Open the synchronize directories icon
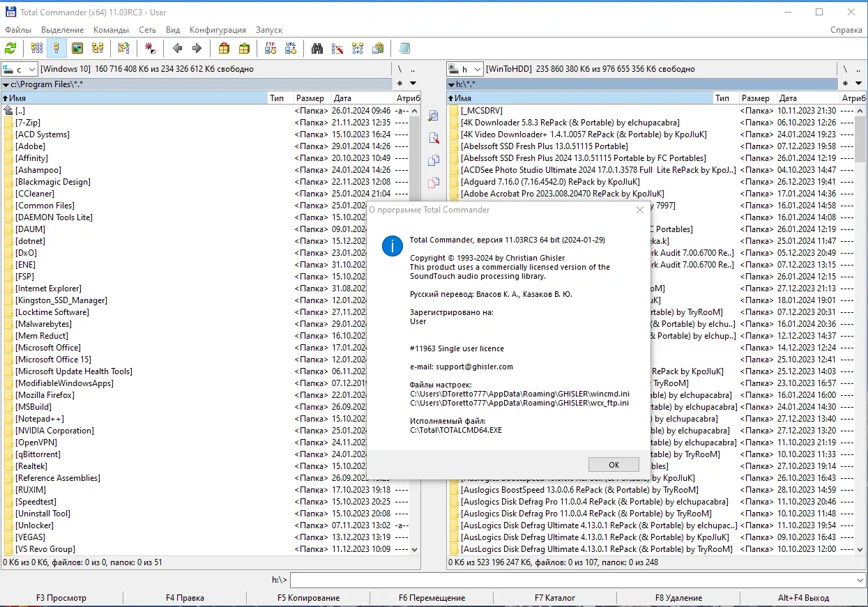 (358, 48)
